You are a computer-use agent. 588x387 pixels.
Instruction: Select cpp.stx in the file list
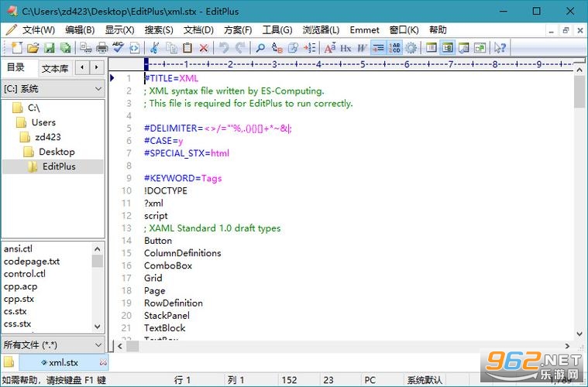point(19,299)
